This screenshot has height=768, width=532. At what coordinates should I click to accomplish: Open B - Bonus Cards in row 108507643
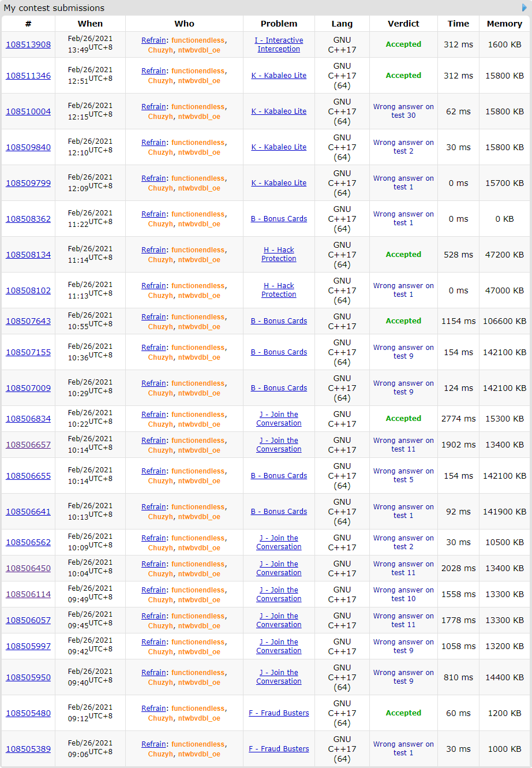[x=279, y=321]
